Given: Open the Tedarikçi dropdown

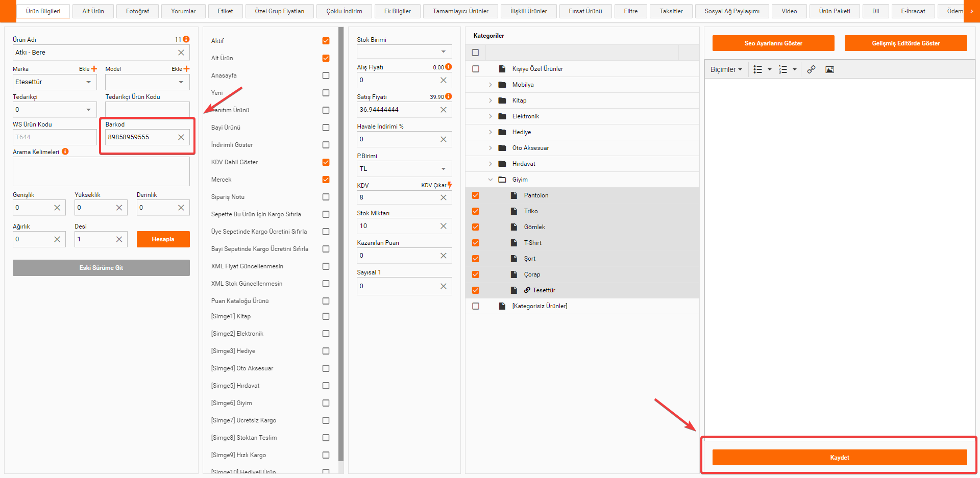Looking at the screenshot, I should 55,110.
